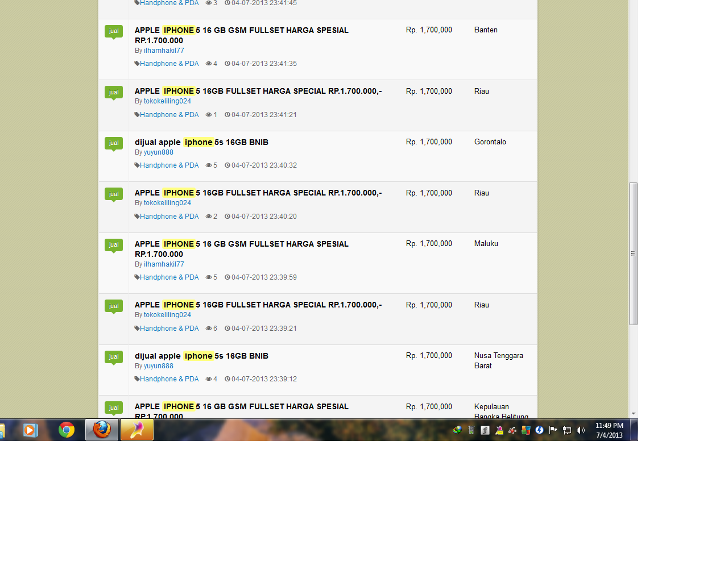Open Google Chrome from the taskbar
Screen dimensions: 728x582
(x=67, y=430)
